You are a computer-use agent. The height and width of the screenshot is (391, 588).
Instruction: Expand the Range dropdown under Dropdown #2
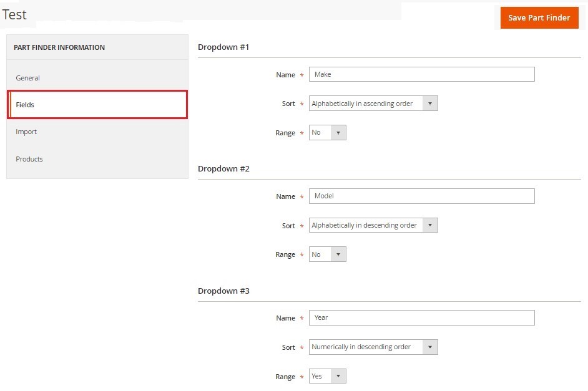pyautogui.click(x=327, y=254)
